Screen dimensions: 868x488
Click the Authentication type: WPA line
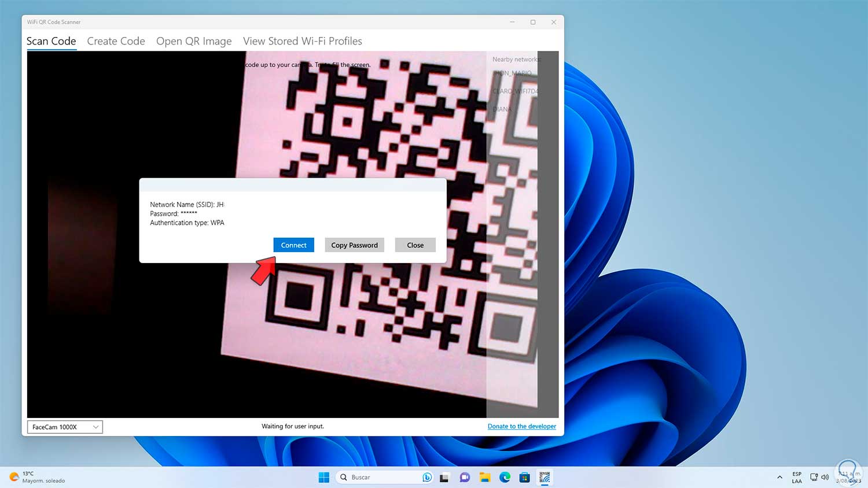(187, 223)
